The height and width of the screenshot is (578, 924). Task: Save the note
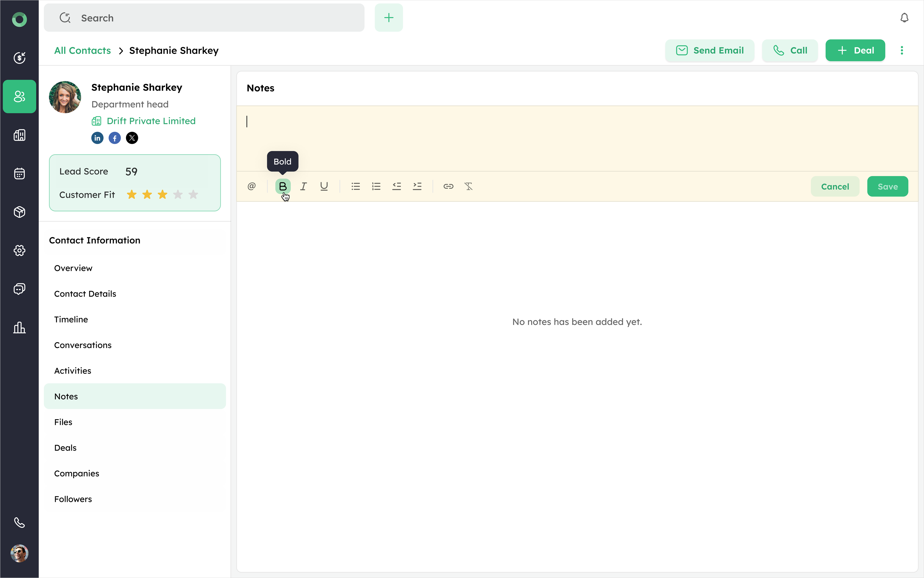[x=887, y=187]
